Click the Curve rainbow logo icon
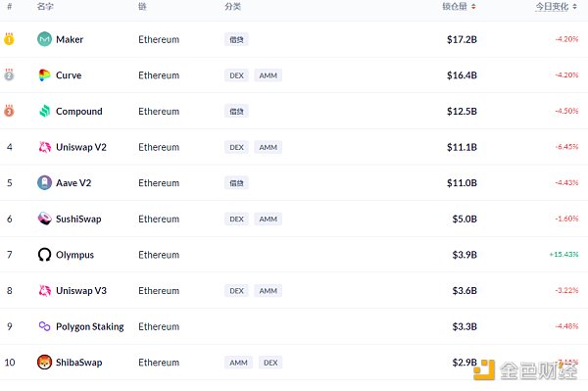This screenshot has height=391, width=588. click(x=44, y=75)
